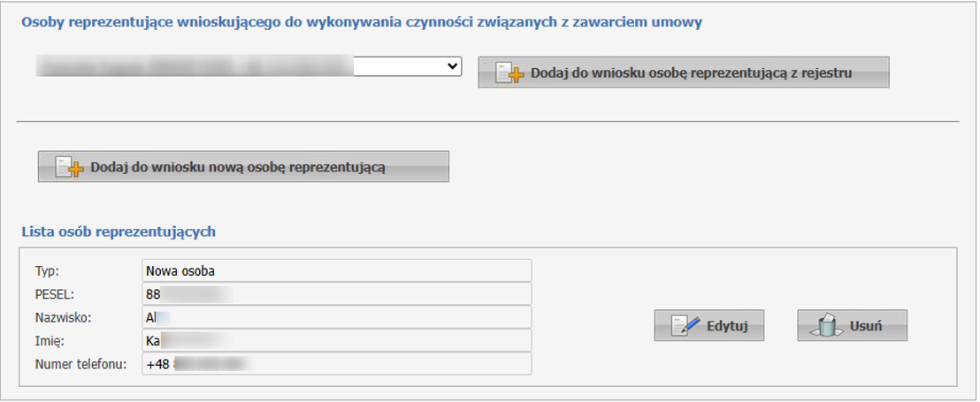Click the "PESEL:" label

coord(54,294)
